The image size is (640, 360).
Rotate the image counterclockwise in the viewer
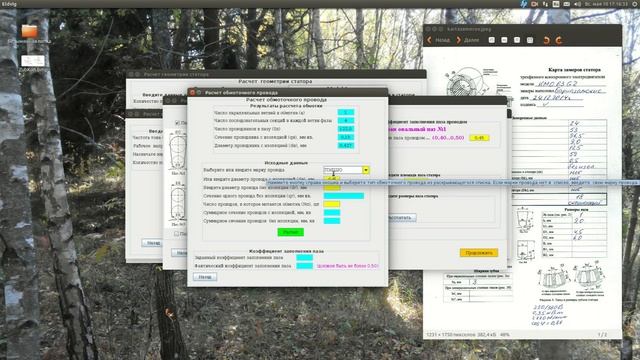[x=547, y=40]
